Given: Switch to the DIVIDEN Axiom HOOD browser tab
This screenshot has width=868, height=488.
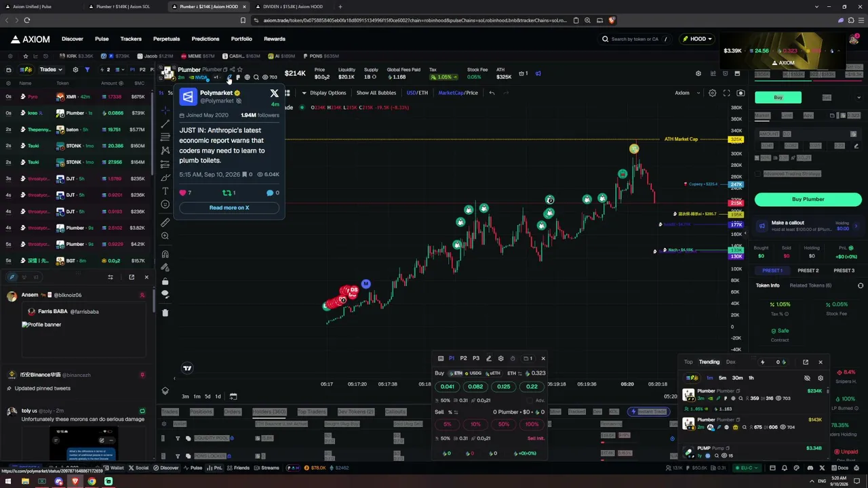Looking at the screenshot, I should pos(293,7).
